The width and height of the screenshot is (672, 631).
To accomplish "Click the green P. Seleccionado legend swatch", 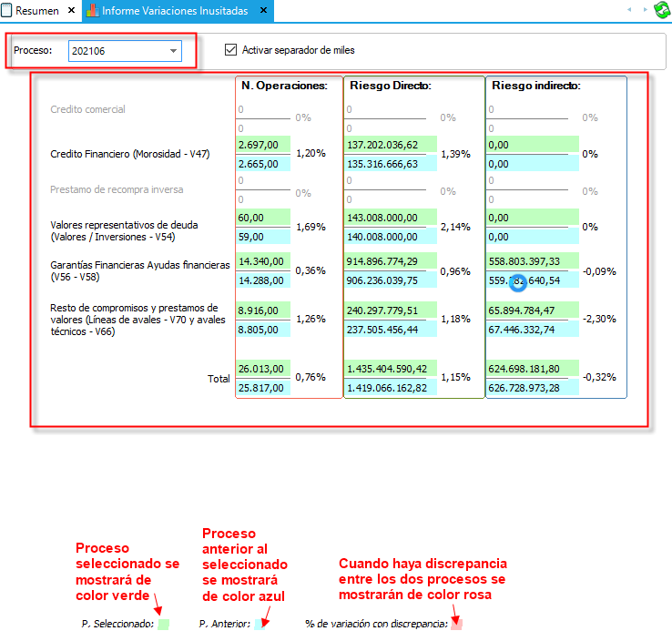I will point(163,624).
